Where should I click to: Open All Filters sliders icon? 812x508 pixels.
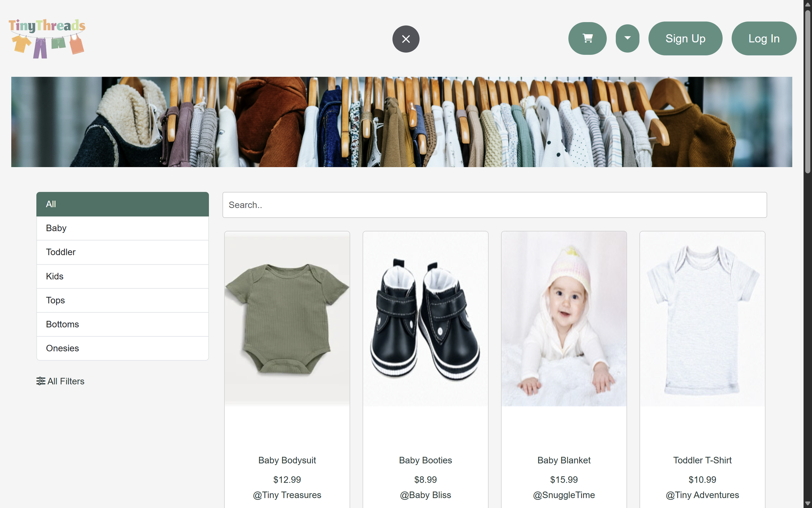pyautogui.click(x=41, y=381)
